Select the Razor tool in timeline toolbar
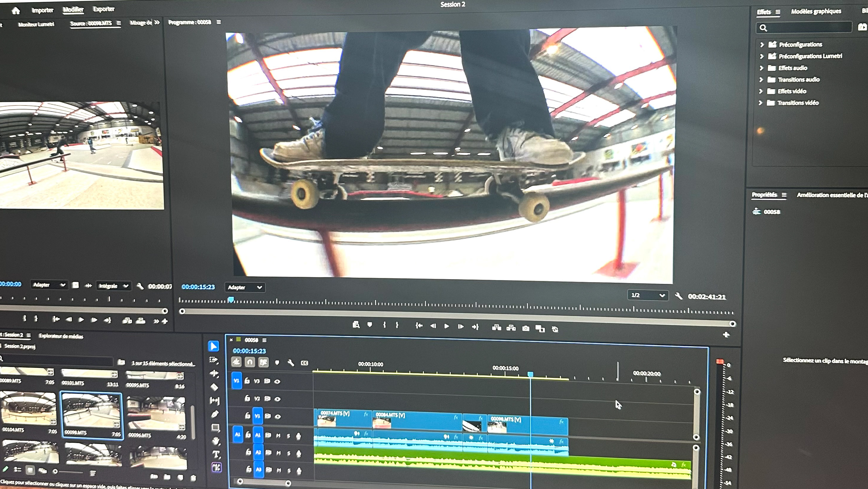 [x=214, y=387]
